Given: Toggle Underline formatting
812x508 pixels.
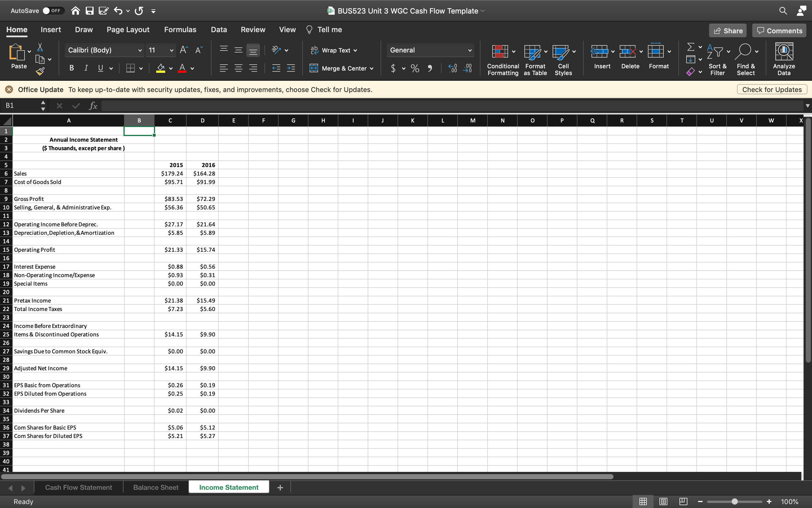Looking at the screenshot, I should point(100,68).
